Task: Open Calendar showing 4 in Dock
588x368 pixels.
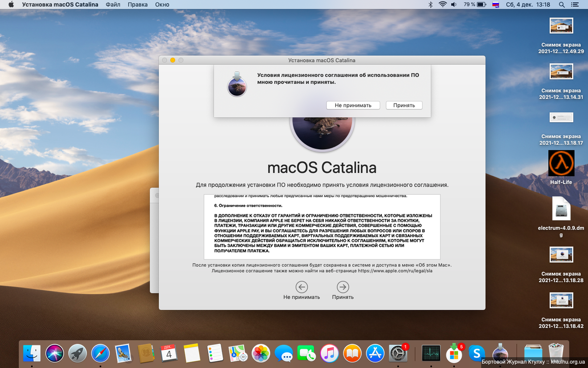Action: pyautogui.click(x=169, y=352)
